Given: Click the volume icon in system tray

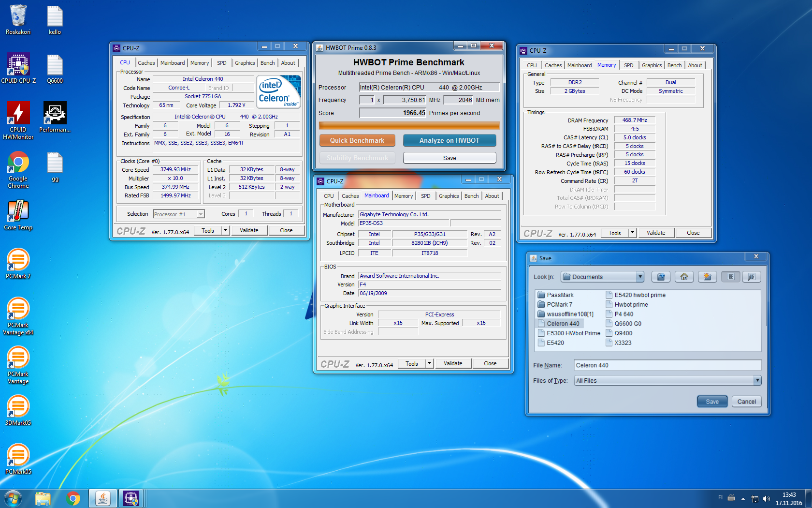Looking at the screenshot, I should pyautogui.click(x=766, y=499).
